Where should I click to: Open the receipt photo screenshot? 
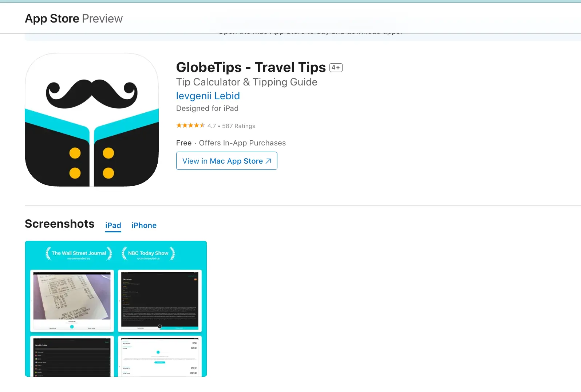(72, 301)
